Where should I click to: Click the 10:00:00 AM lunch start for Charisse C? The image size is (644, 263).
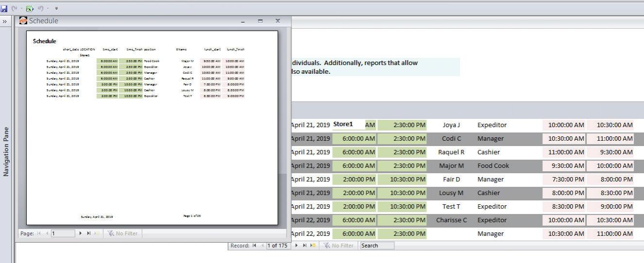click(x=564, y=220)
